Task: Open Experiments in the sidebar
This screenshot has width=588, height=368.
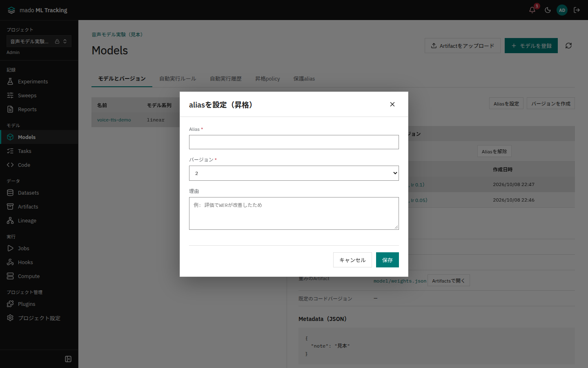Action: tap(39, 81)
